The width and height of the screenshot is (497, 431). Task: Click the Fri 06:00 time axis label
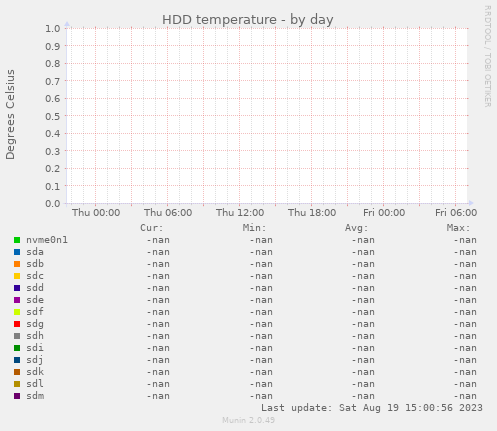456,213
